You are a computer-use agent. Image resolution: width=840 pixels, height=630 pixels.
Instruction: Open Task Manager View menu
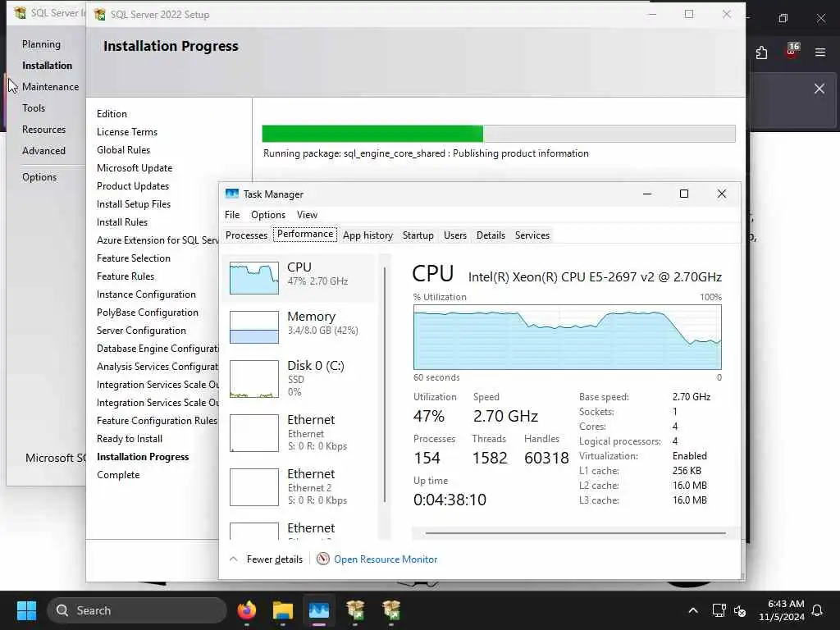(307, 215)
